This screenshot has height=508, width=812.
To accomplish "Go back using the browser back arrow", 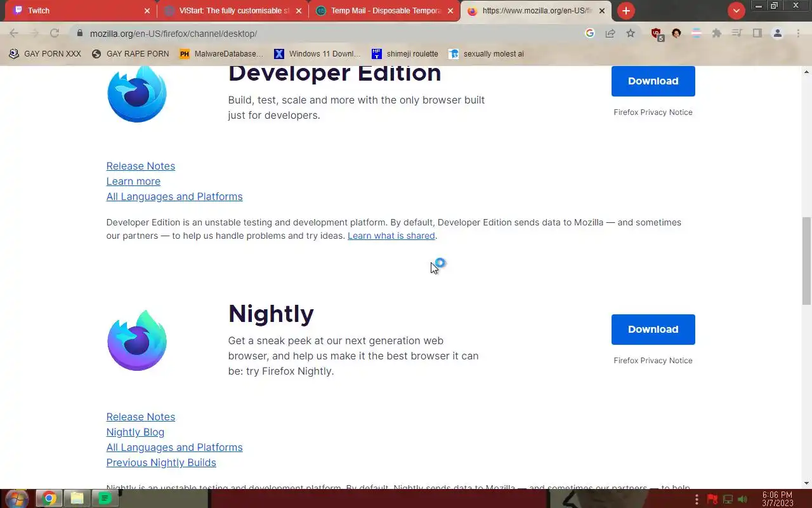I will (x=14, y=33).
